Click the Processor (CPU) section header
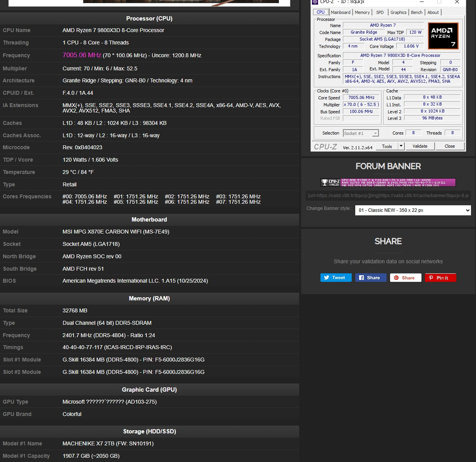The width and height of the screenshot is (476, 462). pyautogui.click(x=149, y=19)
